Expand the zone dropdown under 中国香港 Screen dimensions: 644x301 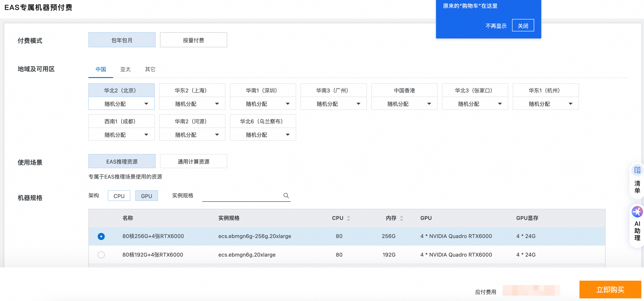[x=404, y=104]
